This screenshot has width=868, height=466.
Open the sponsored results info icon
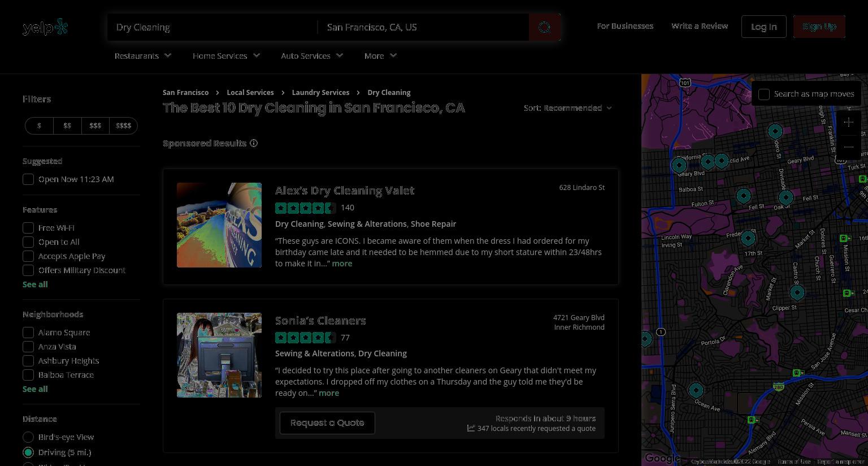click(254, 143)
